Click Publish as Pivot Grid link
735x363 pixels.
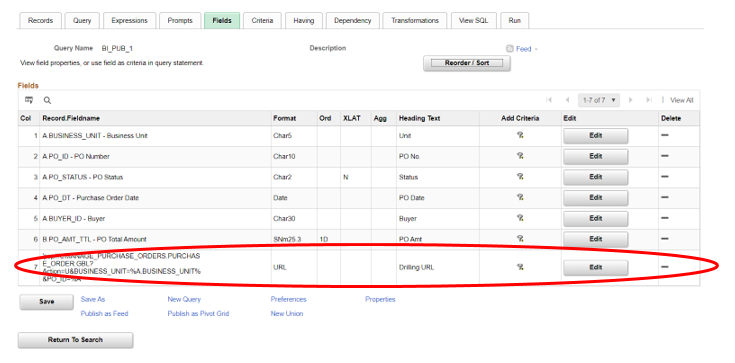pyautogui.click(x=198, y=313)
